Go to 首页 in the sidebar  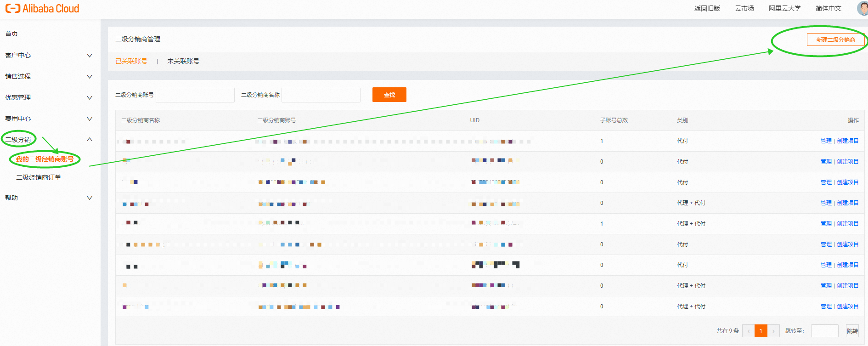pyautogui.click(x=11, y=34)
